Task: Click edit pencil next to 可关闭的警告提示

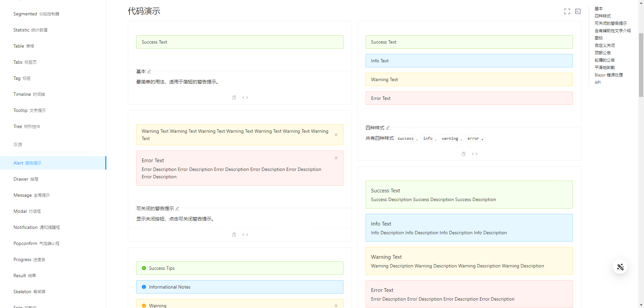Action: 177,208
